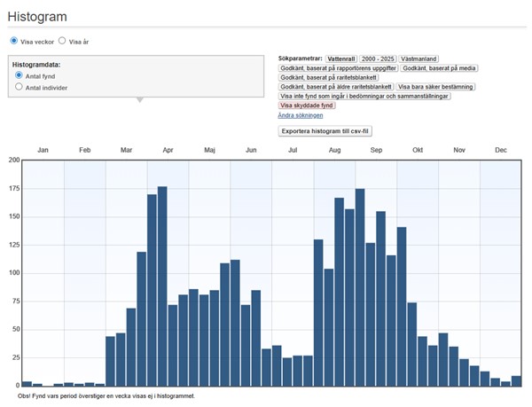
Task: Click "Godkänt, baserat på äldre raritetsblankett" tag
Action: [x=336, y=87]
